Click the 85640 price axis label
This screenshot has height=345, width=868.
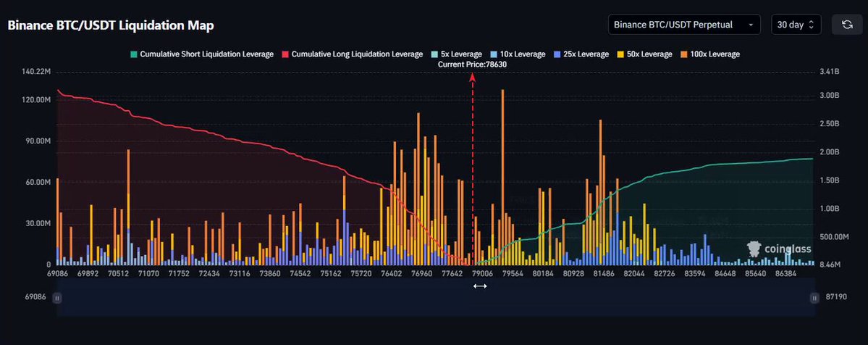pyautogui.click(x=756, y=274)
